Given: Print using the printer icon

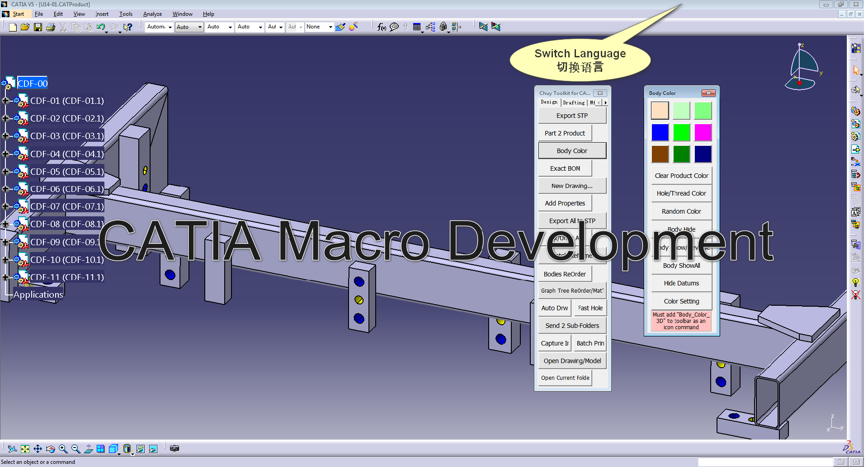Looking at the screenshot, I should tap(51, 27).
